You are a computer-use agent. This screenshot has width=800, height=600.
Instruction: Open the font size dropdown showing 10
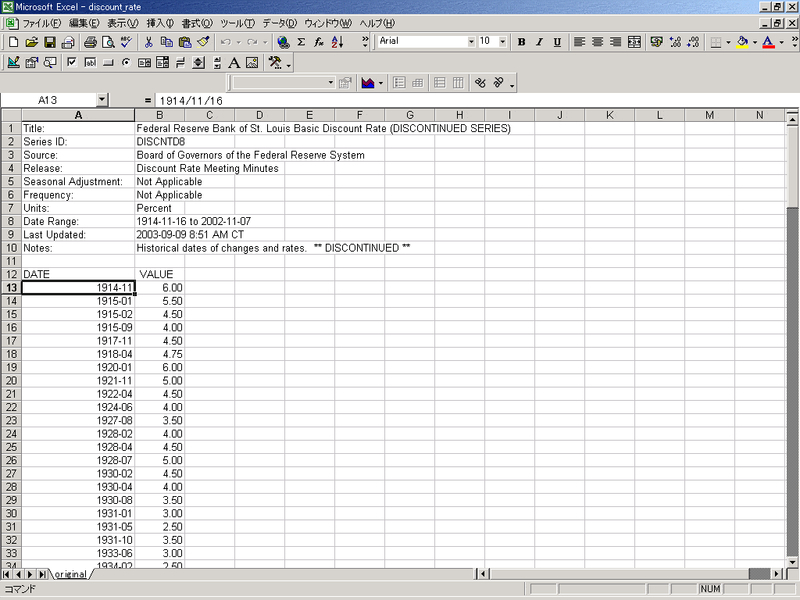[x=503, y=41]
